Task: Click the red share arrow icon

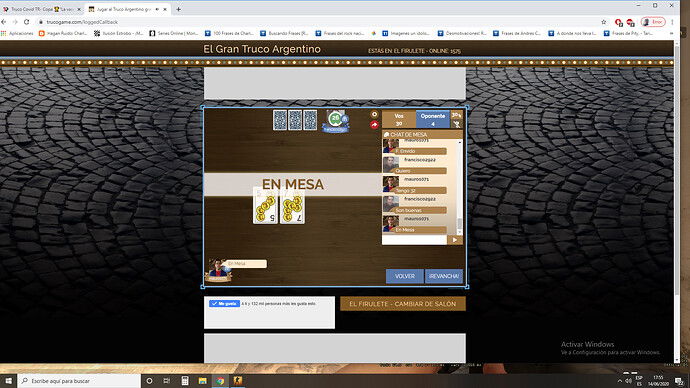Action: click(374, 124)
